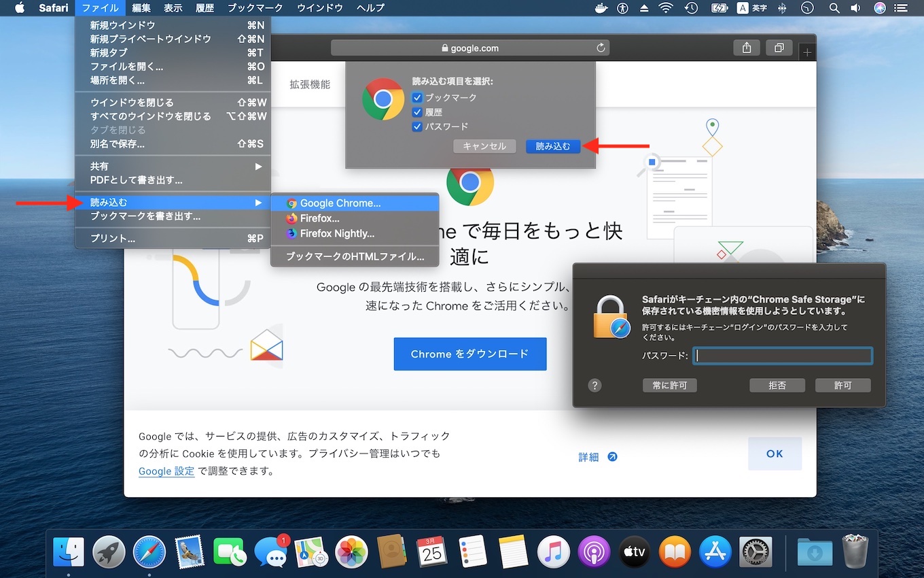The image size is (924, 578).
Task: Expand the 読み込む submenu
Action: click(173, 203)
